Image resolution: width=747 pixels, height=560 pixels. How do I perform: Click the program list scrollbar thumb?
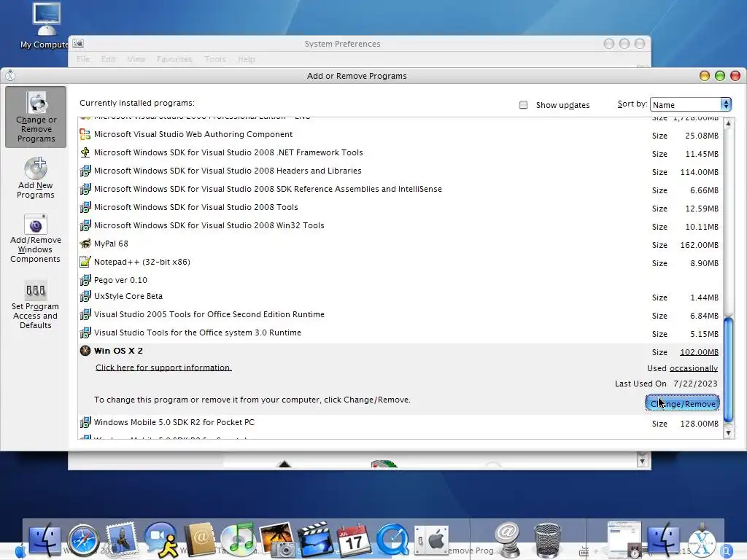point(728,369)
